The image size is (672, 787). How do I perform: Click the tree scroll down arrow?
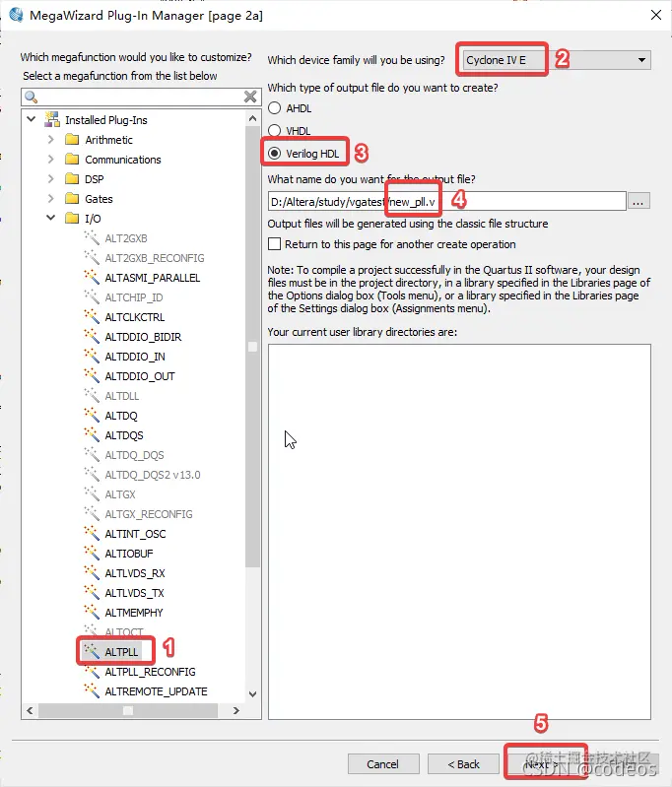point(252,694)
